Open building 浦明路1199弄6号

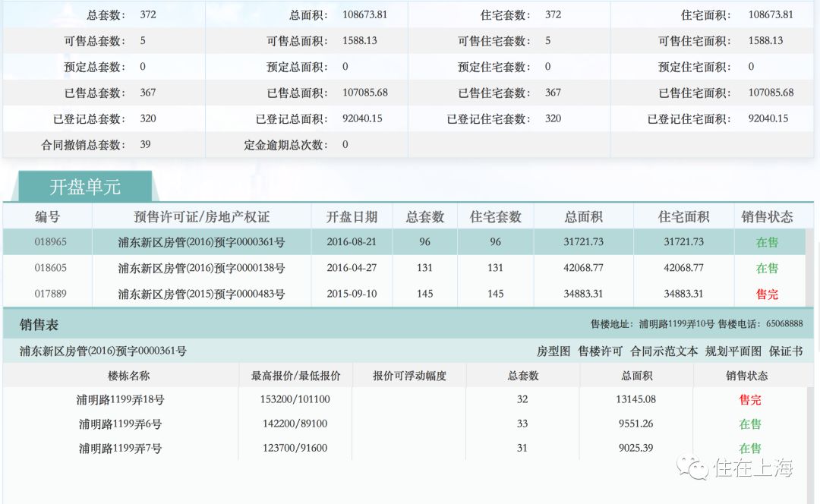120,424
